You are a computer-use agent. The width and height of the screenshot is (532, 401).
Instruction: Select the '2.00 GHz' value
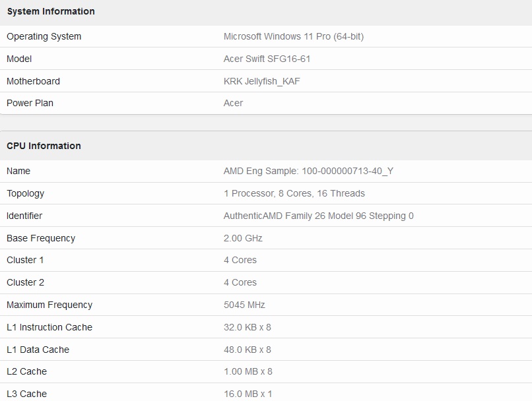[243, 238]
